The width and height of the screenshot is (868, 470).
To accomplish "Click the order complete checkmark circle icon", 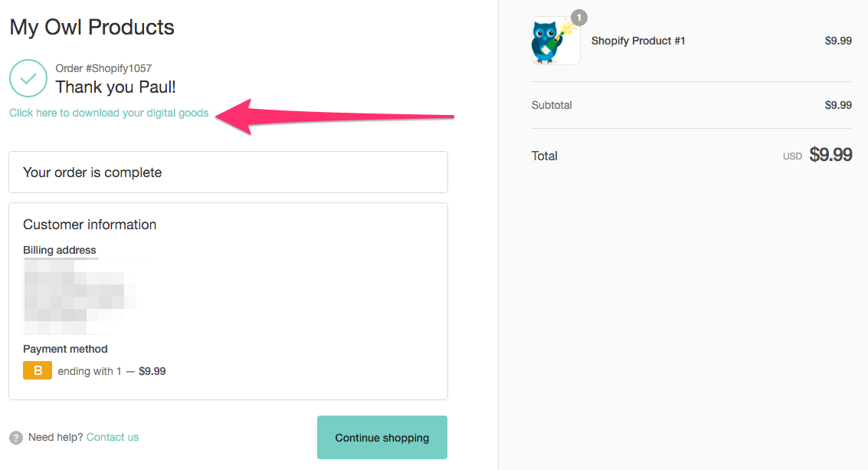I will pyautogui.click(x=28, y=78).
